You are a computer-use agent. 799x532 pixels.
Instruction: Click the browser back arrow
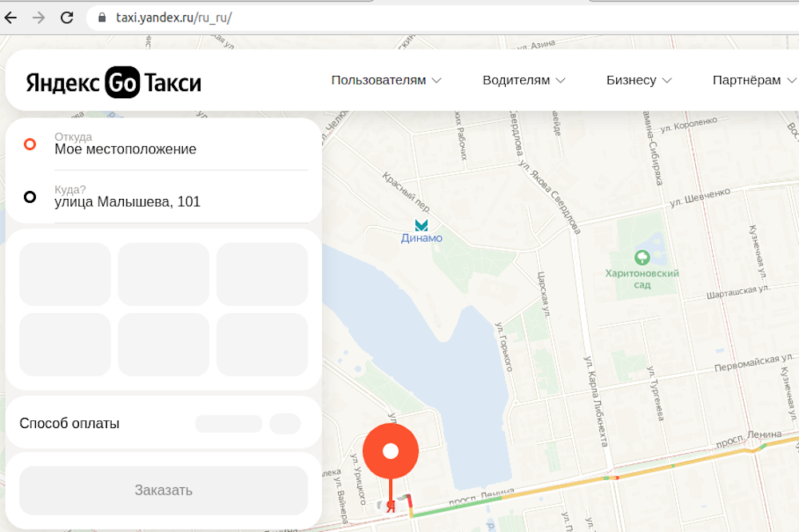pos(11,17)
